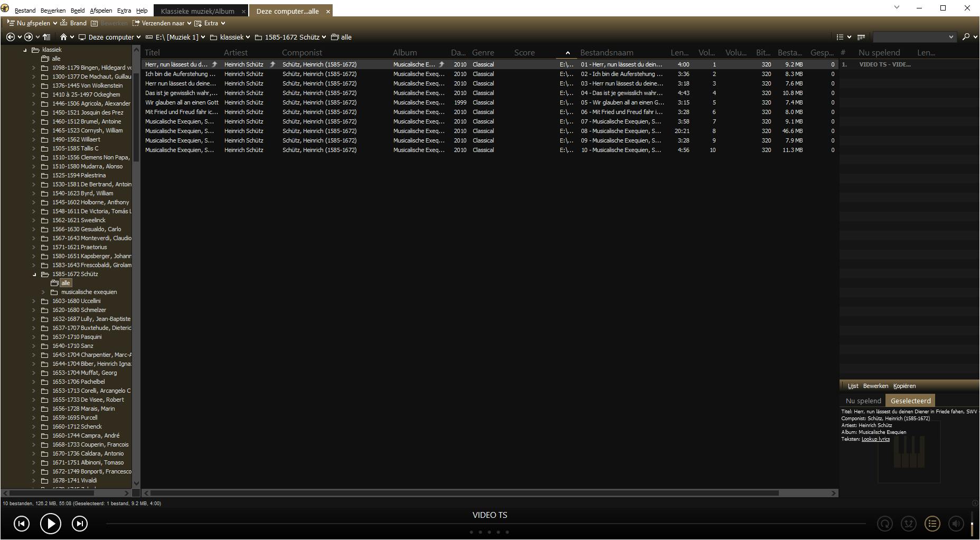Open the 1585-1672 Schütz breadcrumb dropdown
Image resolution: width=980 pixels, height=540 pixels.
324,37
